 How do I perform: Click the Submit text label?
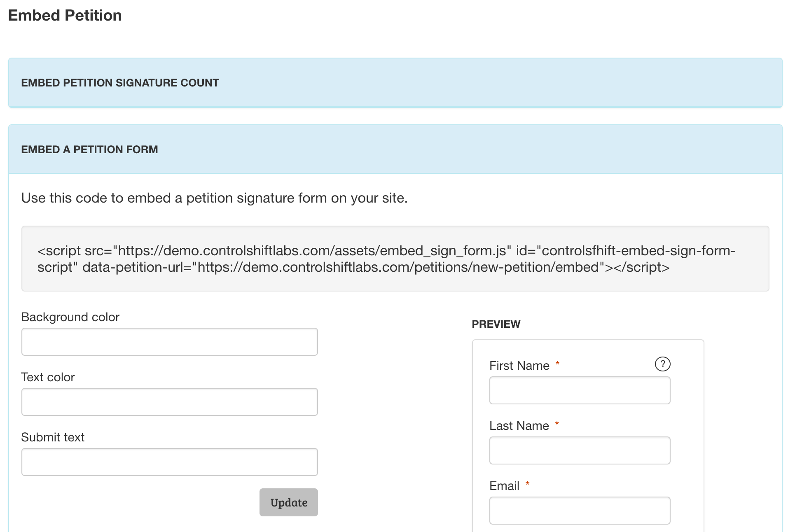[53, 437]
